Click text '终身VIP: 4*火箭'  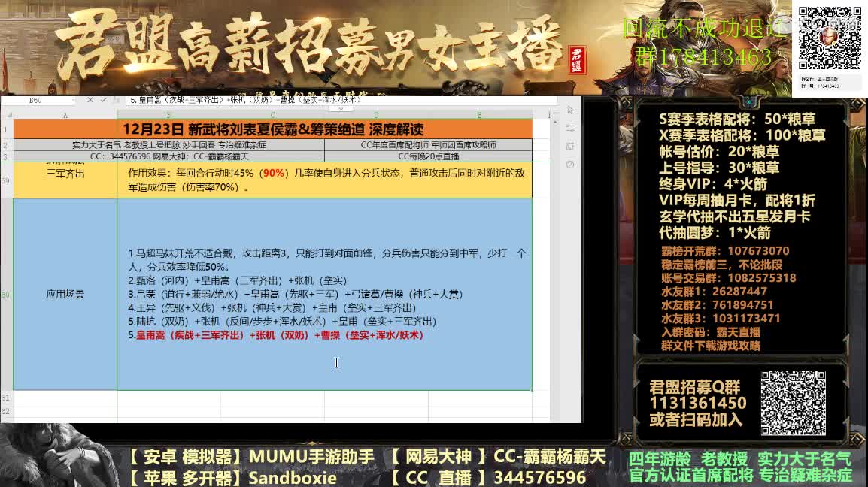(x=713, y=183)
